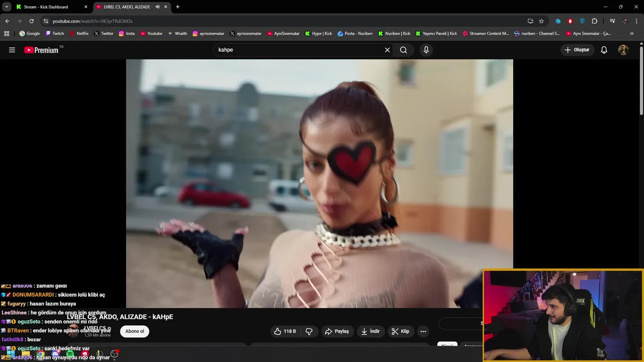Open Spotify from the taskbar

pyautogui.click(x=70, y=354)
